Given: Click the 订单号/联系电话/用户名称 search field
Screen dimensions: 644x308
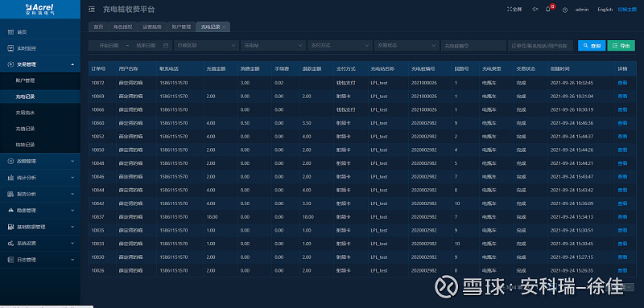Looking at the screenshot, I should (x=540, y=46).
